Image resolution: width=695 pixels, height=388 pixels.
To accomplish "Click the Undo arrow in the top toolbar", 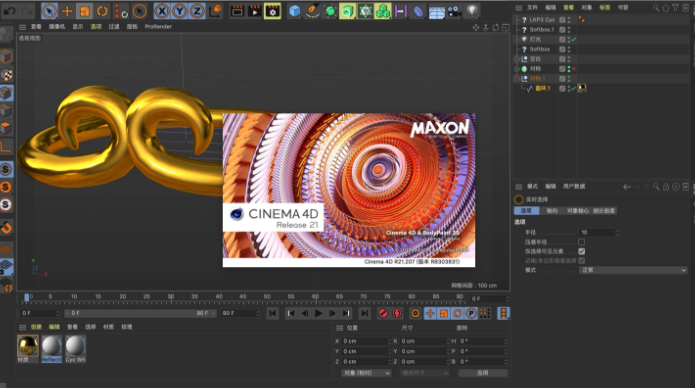I will coord(10,11).
